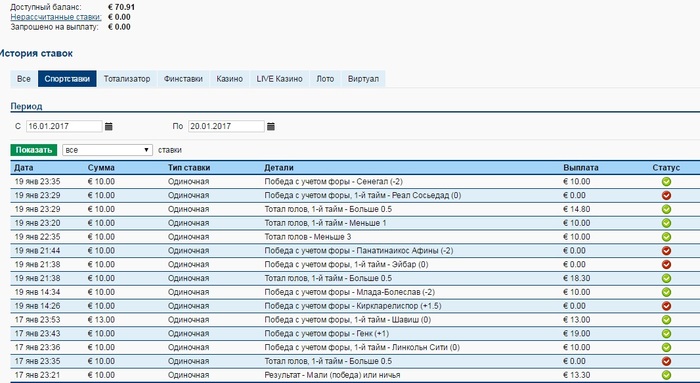Click the date 17 янв 23:21
The height and width of the screenshot is (383, 700).
(37, 375)
